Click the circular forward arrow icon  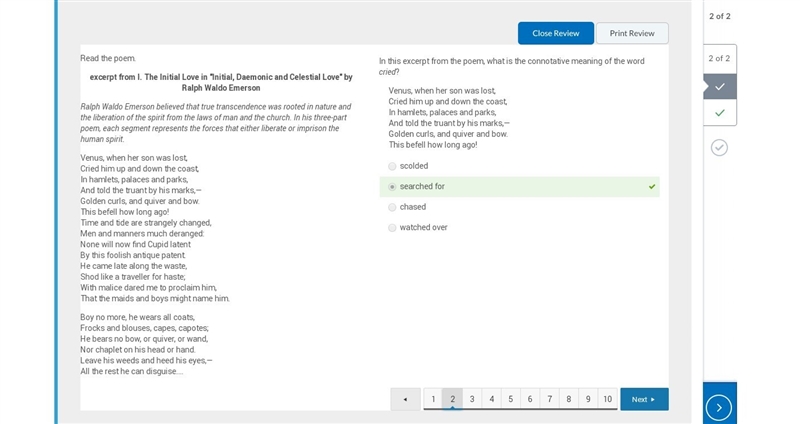tap(719, 407)
